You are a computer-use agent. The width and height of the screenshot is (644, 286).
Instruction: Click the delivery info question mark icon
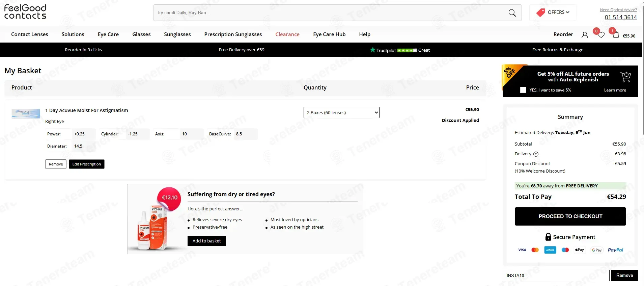tap(536, 154)
